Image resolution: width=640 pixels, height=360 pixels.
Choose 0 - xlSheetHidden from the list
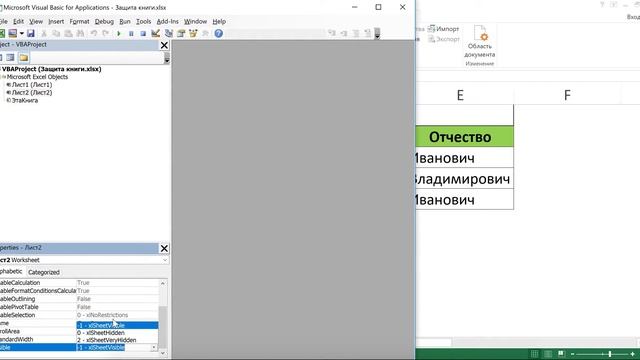[x=117, y=333]
